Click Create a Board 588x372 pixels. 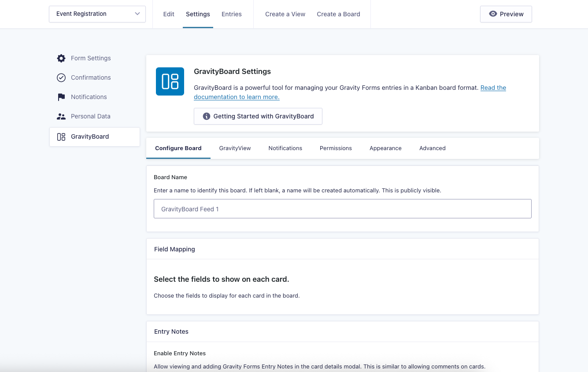pyautogui.click(x=338, y=14)
